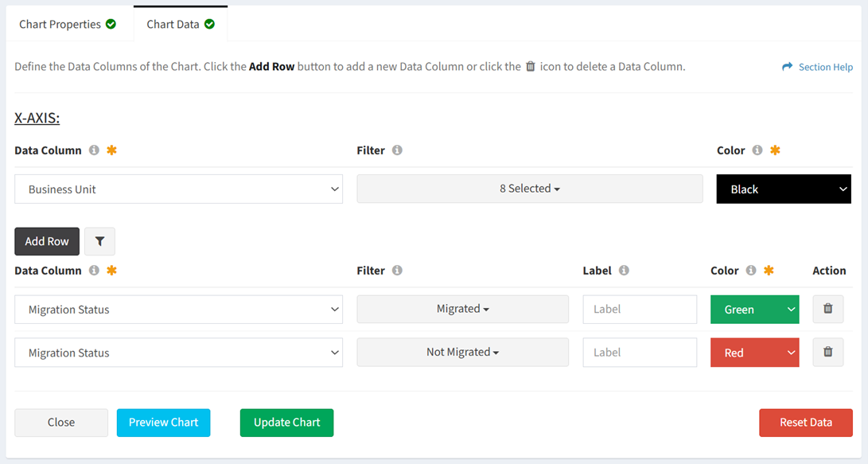The image size is (868, 464).
Task: Click the Label field in Not Migrated row
Action: tap(640, 353)
